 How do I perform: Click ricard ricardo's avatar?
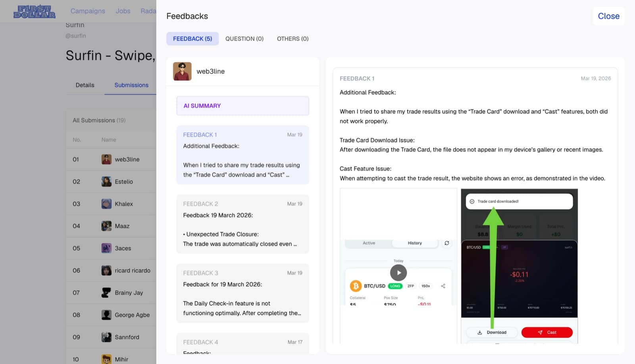pos(106,270)
